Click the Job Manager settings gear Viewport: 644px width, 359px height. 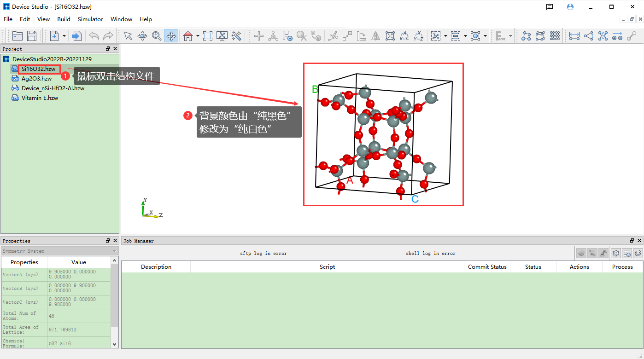[x=615, y=253]
